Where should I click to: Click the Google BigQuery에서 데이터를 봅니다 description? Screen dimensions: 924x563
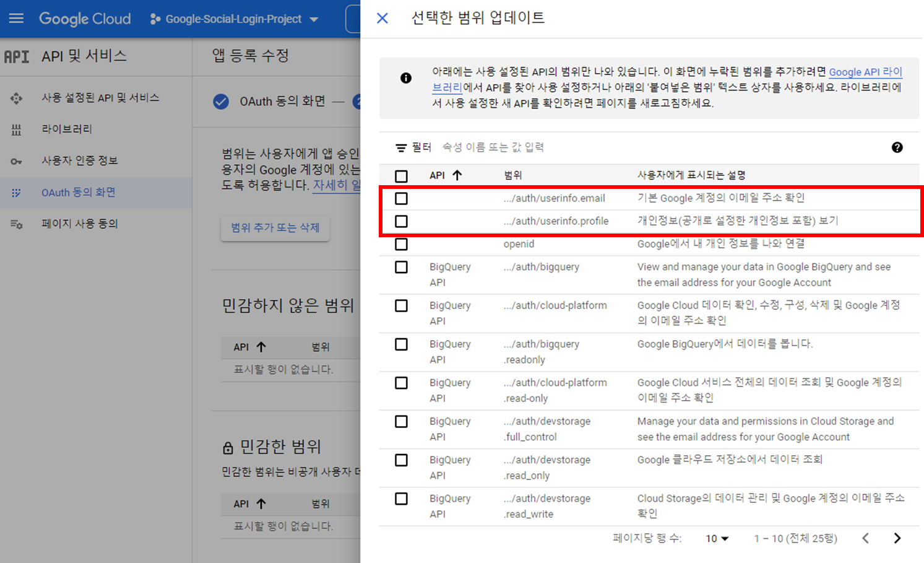coord(725,344)
